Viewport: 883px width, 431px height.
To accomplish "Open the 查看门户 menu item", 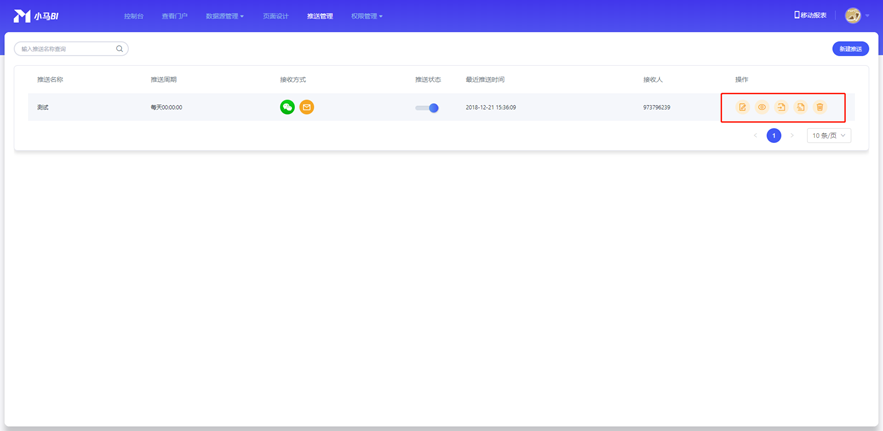I will coord(174,16).
